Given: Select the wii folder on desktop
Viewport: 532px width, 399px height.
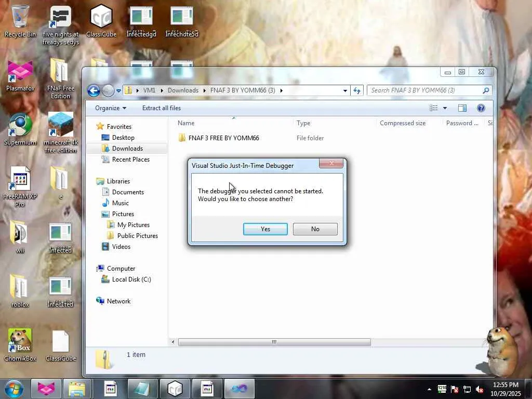Looking at the screenshot, I should tap(20, 237).
